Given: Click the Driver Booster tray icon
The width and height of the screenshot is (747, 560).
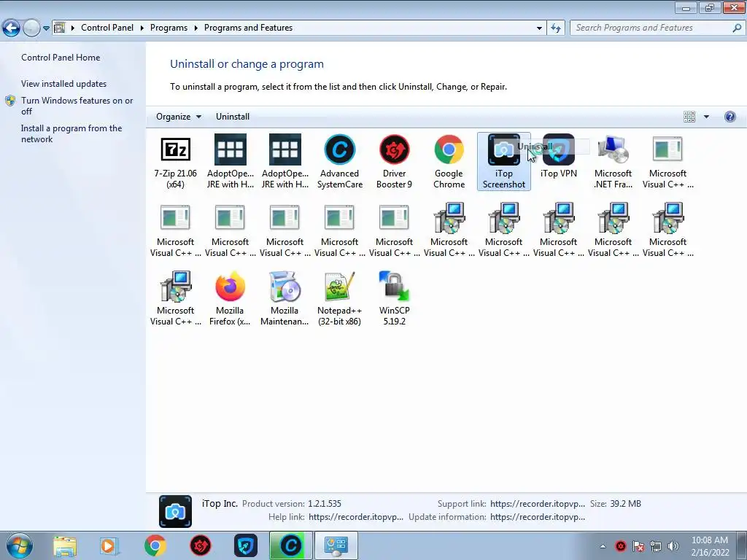Looking at the screenshot, I should (x=620, y=546).
